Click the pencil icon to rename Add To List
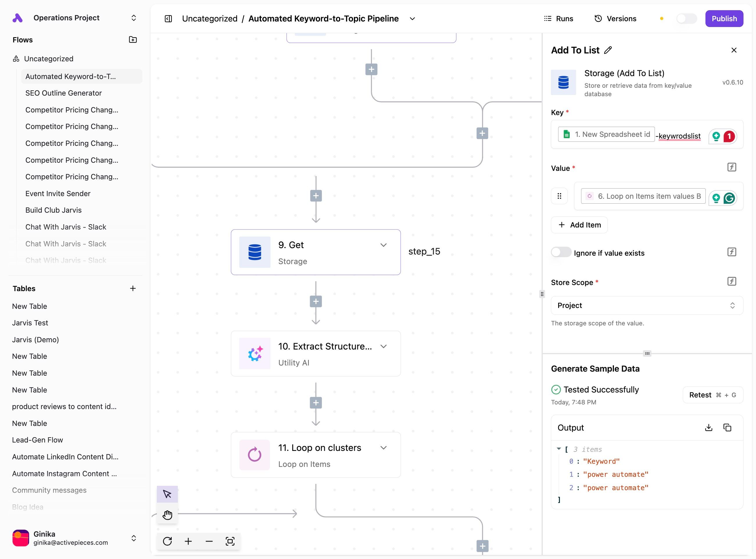The image size is (756, 559). click(x=608, y=51)
